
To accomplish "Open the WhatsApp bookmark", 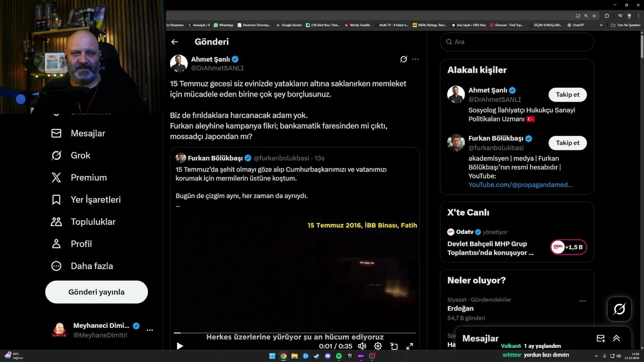I will [x=223, y=25].
